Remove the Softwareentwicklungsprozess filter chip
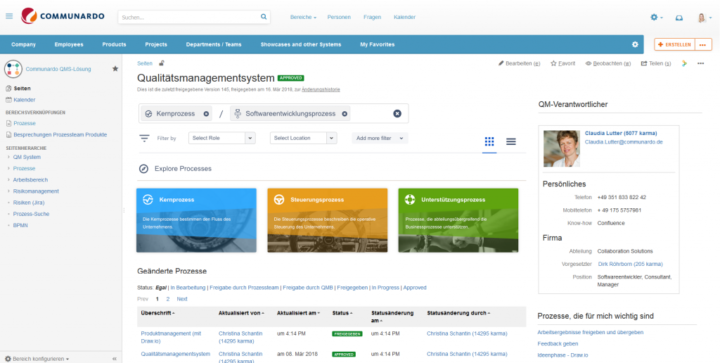This screenshot has width=720, height=363. 344,114
